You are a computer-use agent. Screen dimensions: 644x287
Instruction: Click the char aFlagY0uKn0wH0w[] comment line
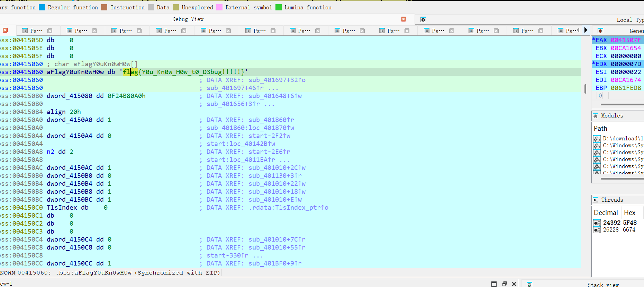[x=92, y=64]
